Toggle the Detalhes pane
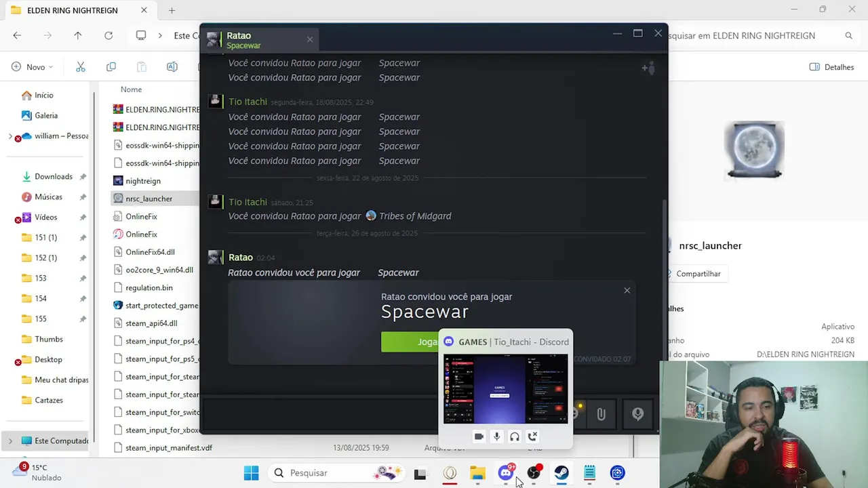This screenshot has height=488, width=868. (x=832, y=66)
